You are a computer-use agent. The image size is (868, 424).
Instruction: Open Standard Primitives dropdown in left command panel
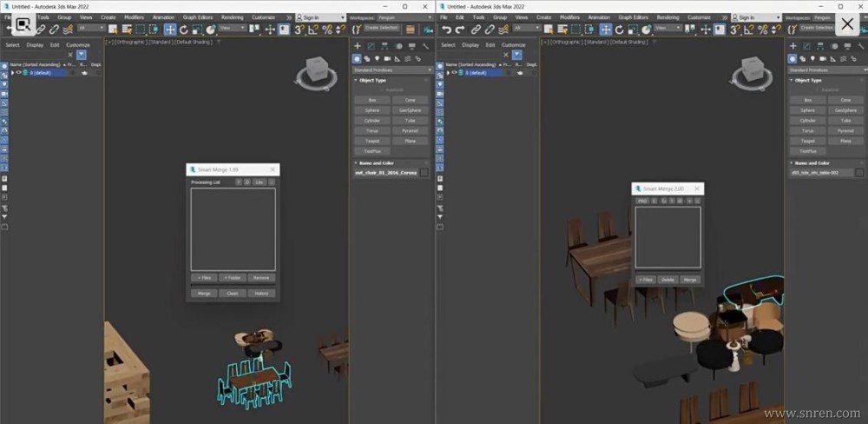(x=392, y=70)
